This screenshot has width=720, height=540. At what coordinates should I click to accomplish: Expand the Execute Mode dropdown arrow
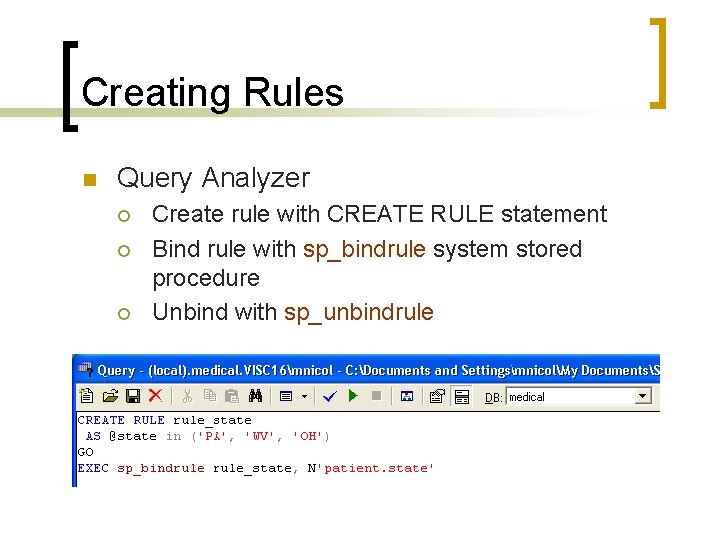(304, 396)
